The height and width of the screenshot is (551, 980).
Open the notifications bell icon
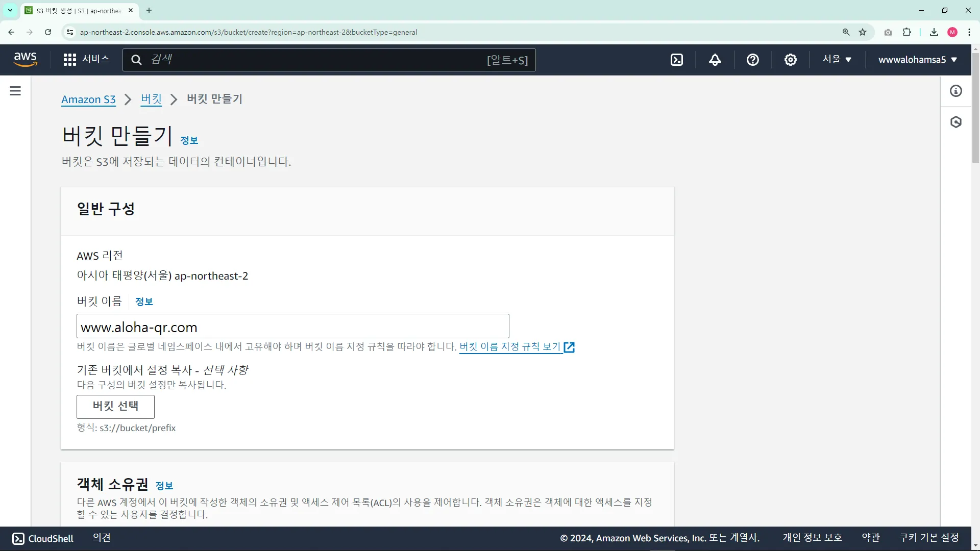click(715, 60)
